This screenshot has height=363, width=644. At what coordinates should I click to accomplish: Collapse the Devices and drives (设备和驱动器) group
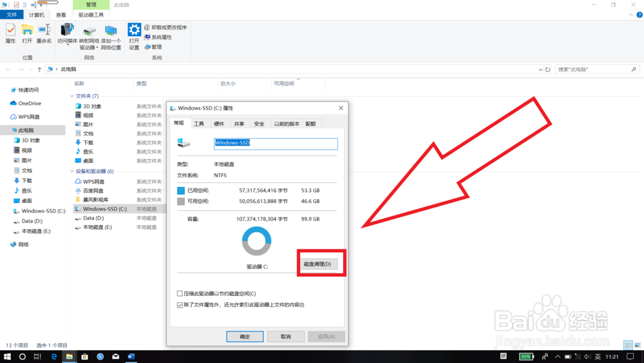[72, 172]
